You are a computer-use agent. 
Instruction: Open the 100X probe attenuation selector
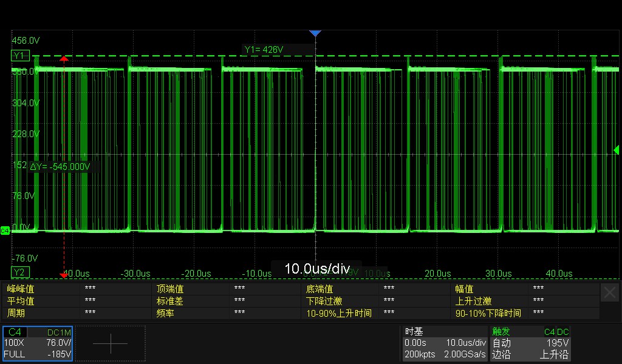click(13, 342)
